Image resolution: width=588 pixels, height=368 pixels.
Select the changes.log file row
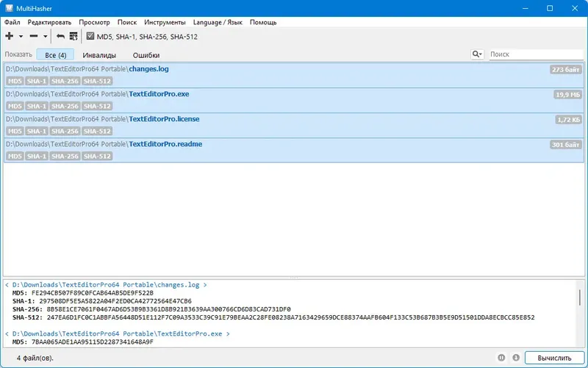294,76
